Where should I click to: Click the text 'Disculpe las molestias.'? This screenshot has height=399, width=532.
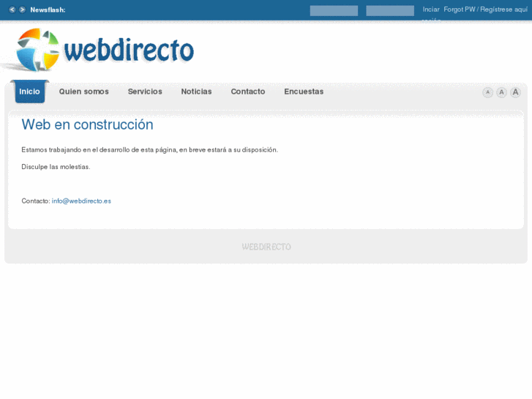point(56,167)
